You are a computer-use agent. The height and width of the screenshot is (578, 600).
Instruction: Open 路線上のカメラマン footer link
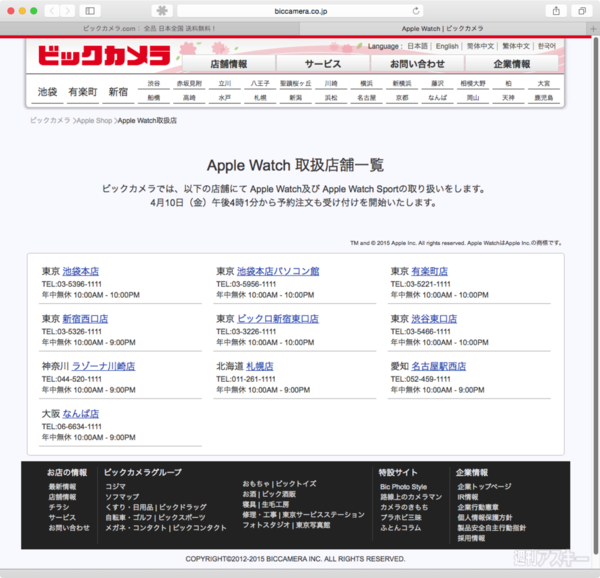point(411,497)
